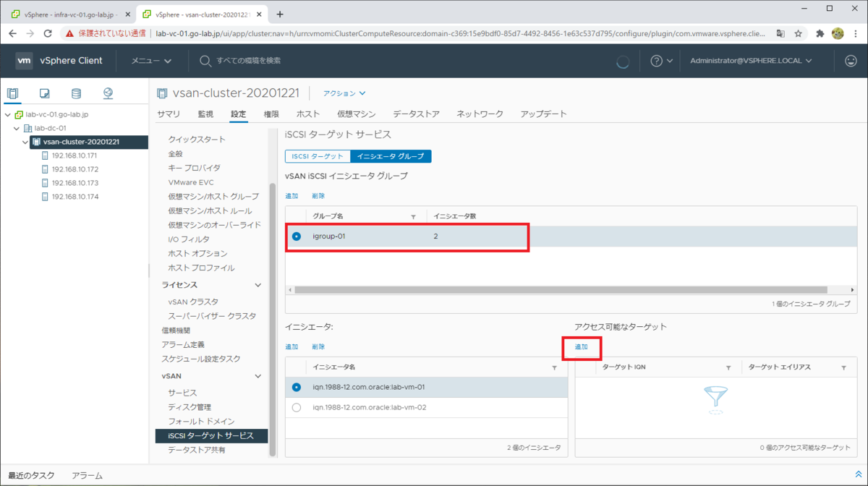Collapse the vSAN section in the settings menu
Viewport: 868px width, 486px height.
coord(258,376)
